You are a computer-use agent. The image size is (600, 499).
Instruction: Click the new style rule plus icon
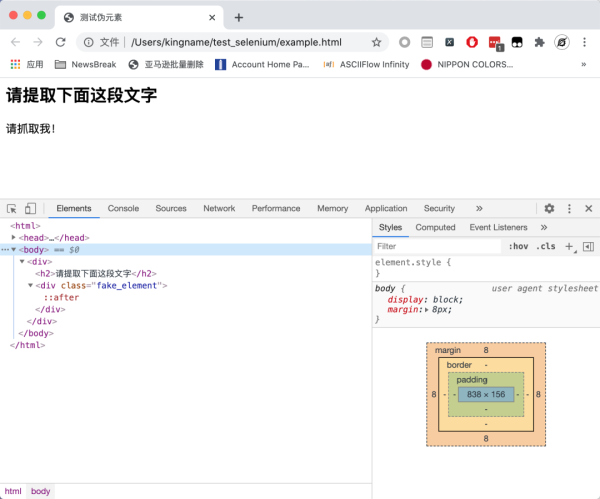(569, 246)
